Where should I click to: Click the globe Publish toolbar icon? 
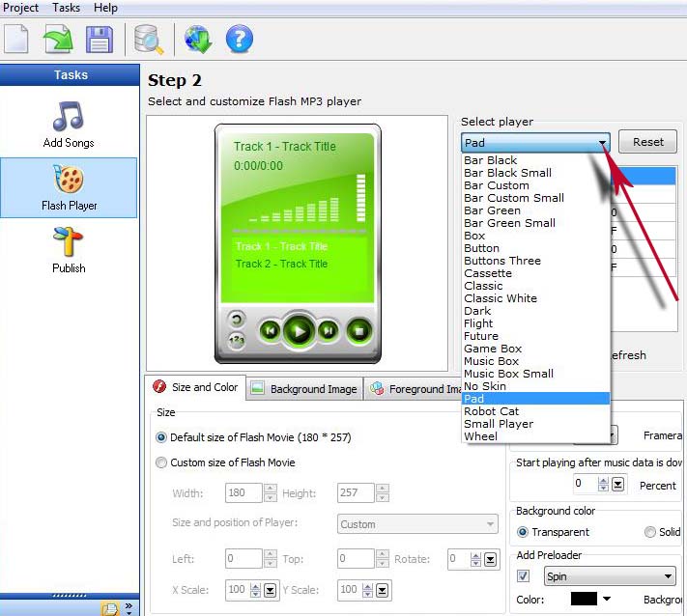198,40
